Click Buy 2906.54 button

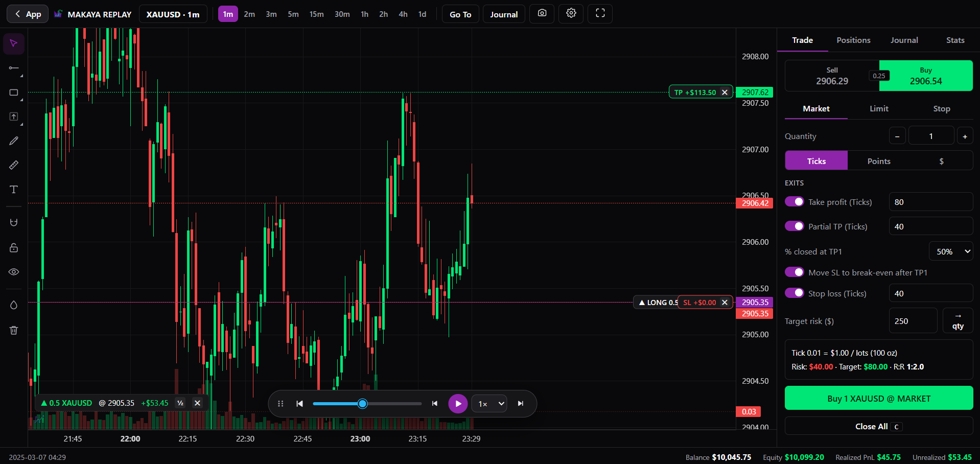(x=926, y=76)
